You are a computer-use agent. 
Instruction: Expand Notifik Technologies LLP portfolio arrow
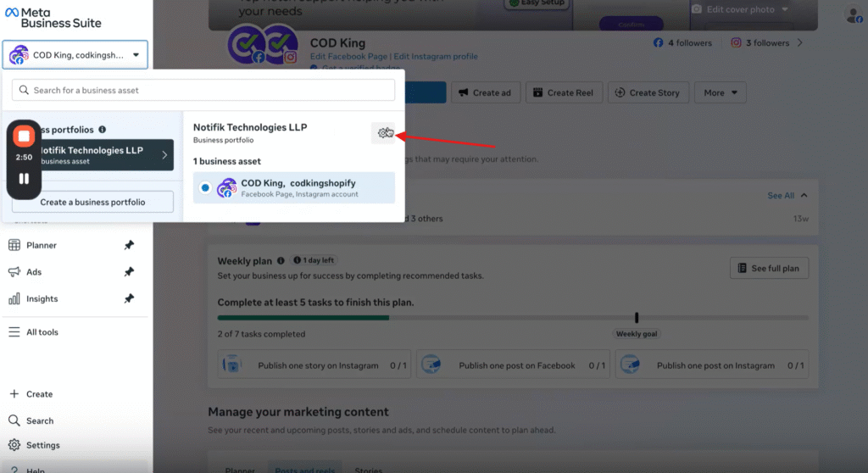[164, 155]
